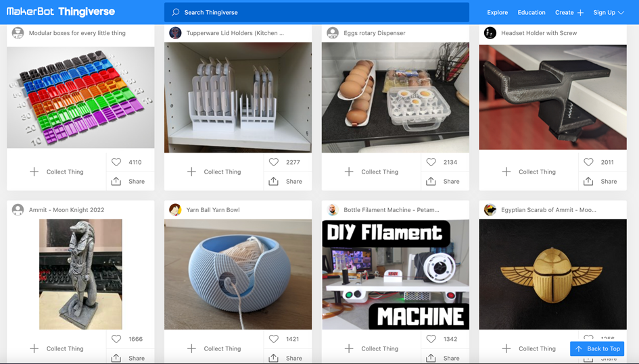
Task: Click Back to Top button
Action: coord(597,348)
